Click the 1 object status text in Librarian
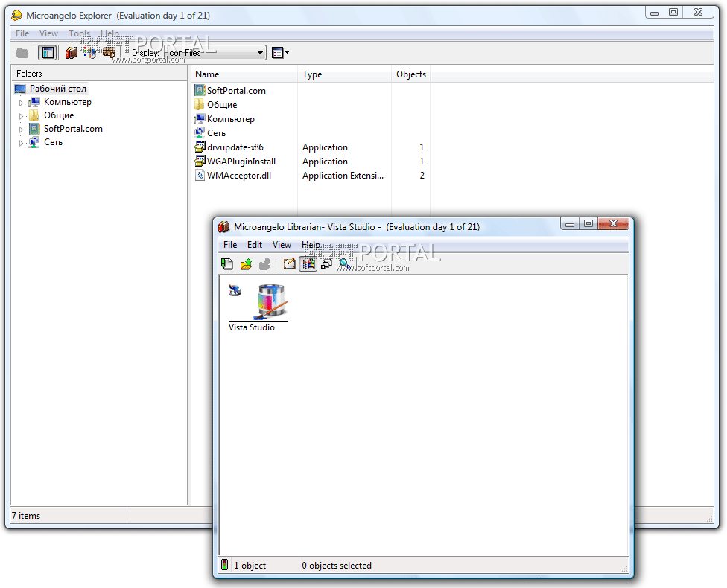This screenshot has height=588, width=727. click(250, 565)
